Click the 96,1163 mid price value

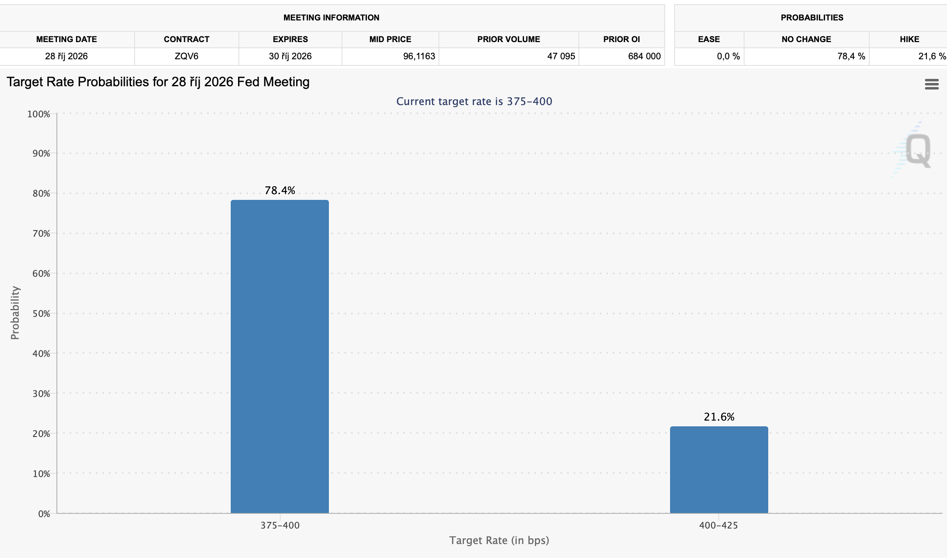coord(419,56)
